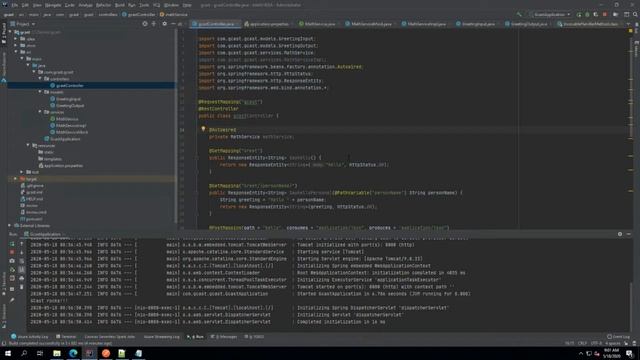Open the TODO tool window button
Image resolution: width=640 pixels, height=360 pixels.
(x=254, y=337)
